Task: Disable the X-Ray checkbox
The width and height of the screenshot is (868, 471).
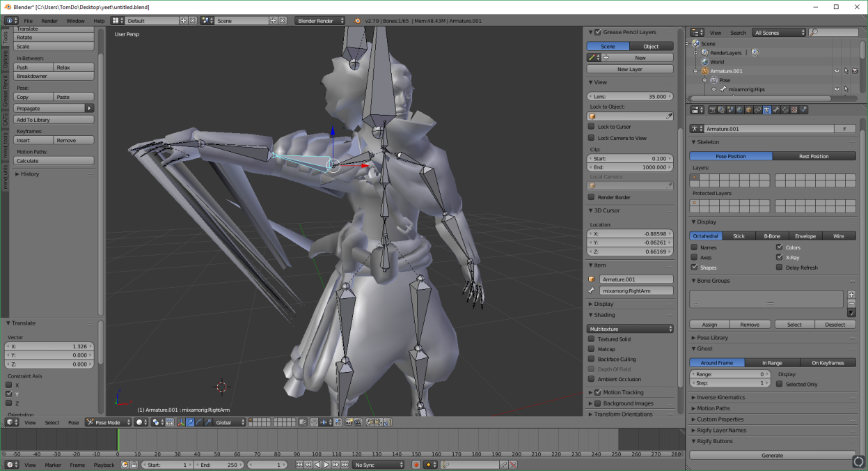Action: click(780, 257)
